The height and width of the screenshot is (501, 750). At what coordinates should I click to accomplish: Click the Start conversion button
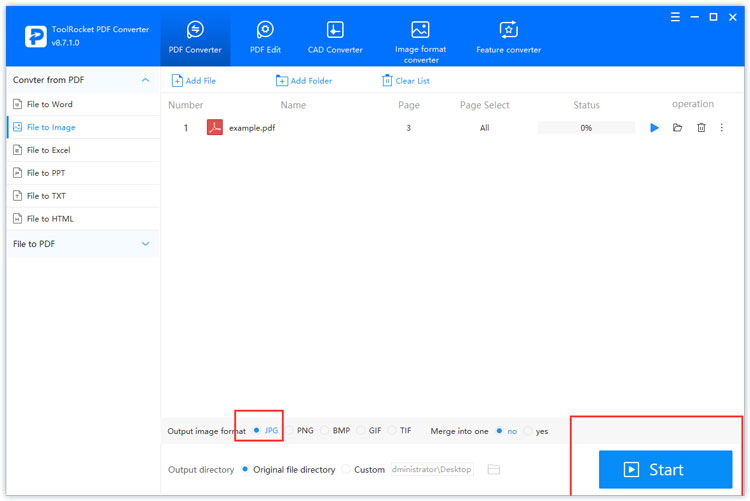(665, 469)
